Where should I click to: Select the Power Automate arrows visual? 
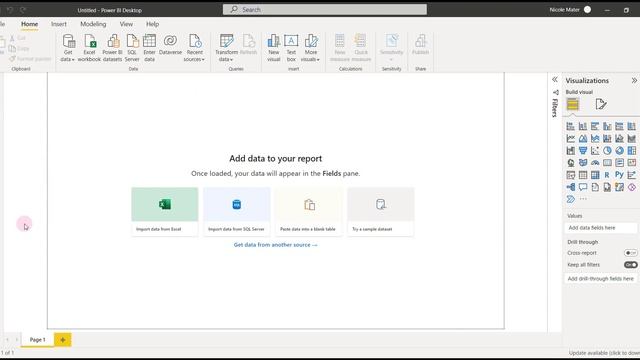571,199
